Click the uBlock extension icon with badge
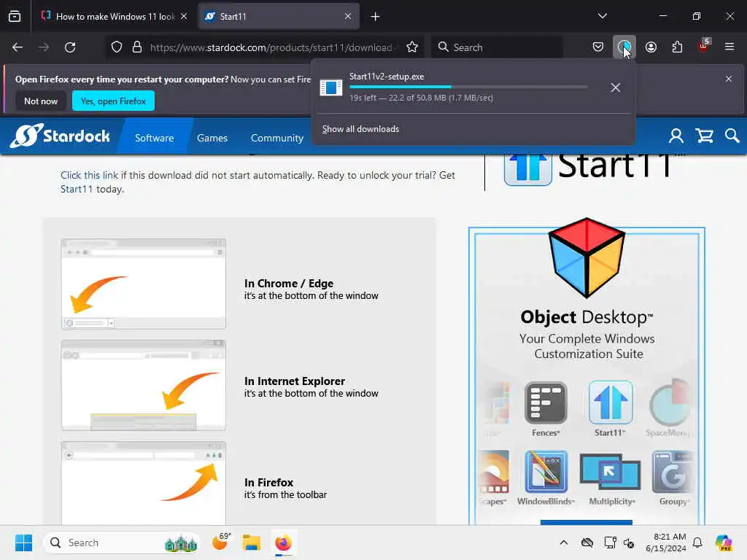This screenshot has height=560, width=747. 704,46
